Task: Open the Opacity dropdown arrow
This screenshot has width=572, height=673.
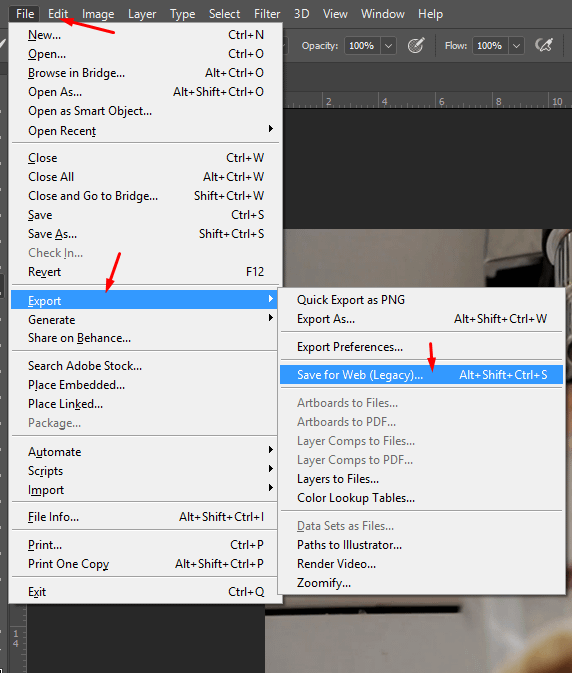Action: tap(388, 46)
